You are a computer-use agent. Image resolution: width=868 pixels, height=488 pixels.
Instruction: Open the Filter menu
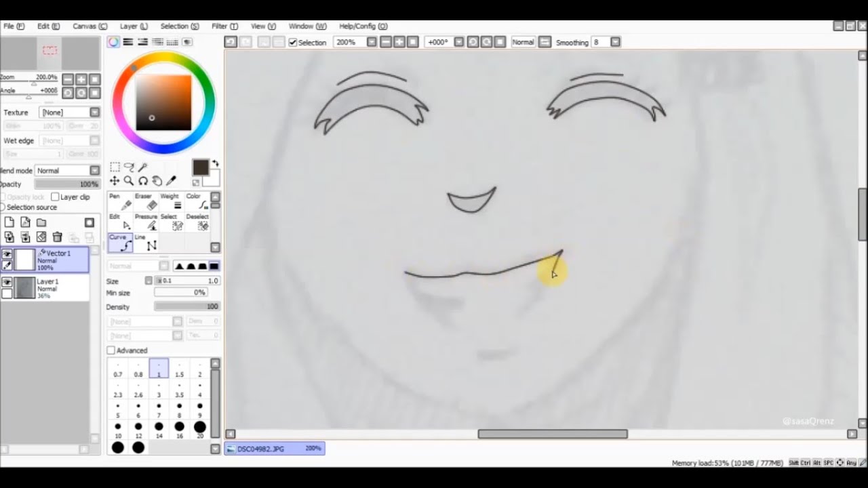(224, 26)
